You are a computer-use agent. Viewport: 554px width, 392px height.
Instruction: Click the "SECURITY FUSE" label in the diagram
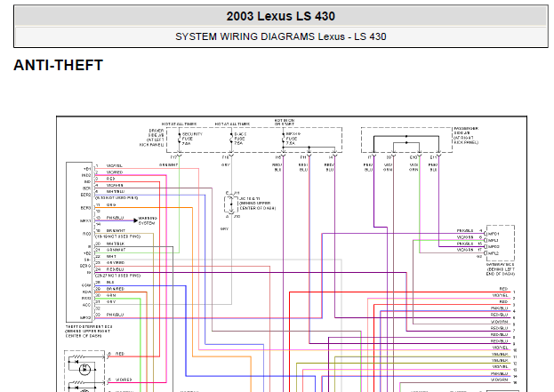click(x=192, y=139)
